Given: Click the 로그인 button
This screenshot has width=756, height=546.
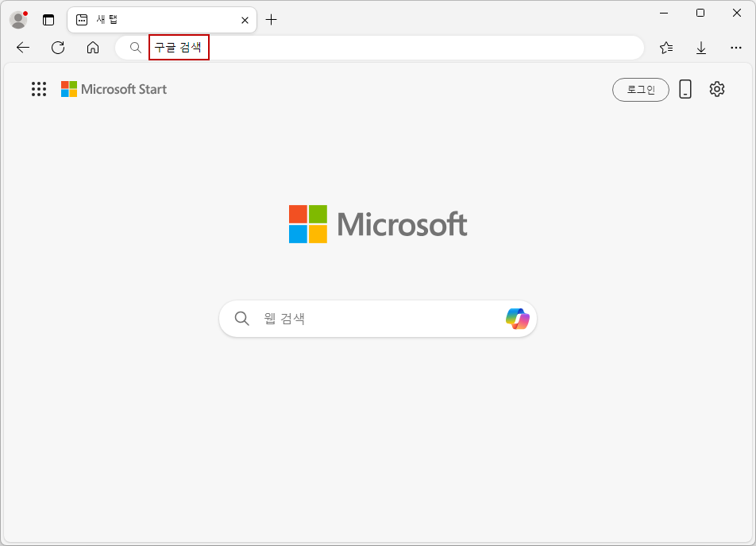Looking at the screenshot, I should pos(640,90).
